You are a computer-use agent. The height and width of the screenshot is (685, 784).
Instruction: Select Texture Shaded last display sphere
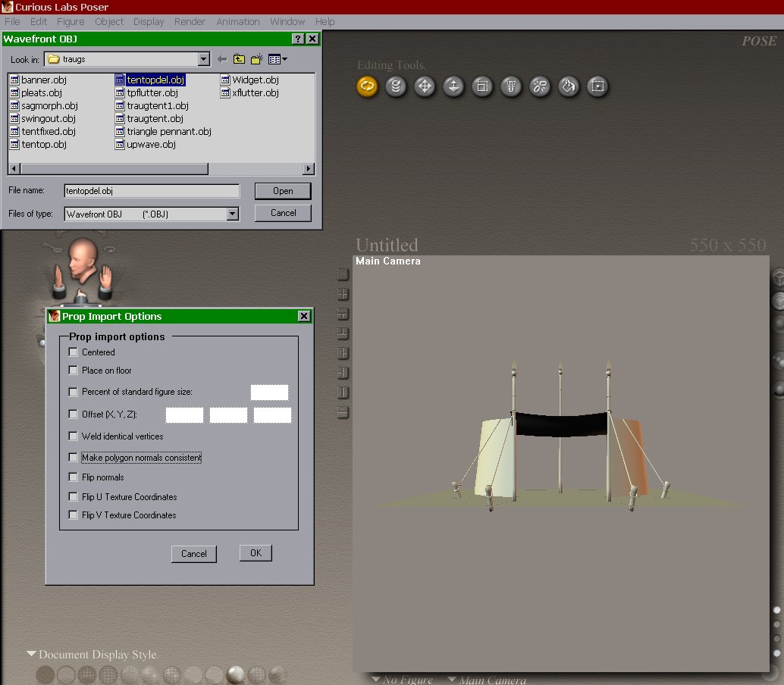tap(278, 674)
